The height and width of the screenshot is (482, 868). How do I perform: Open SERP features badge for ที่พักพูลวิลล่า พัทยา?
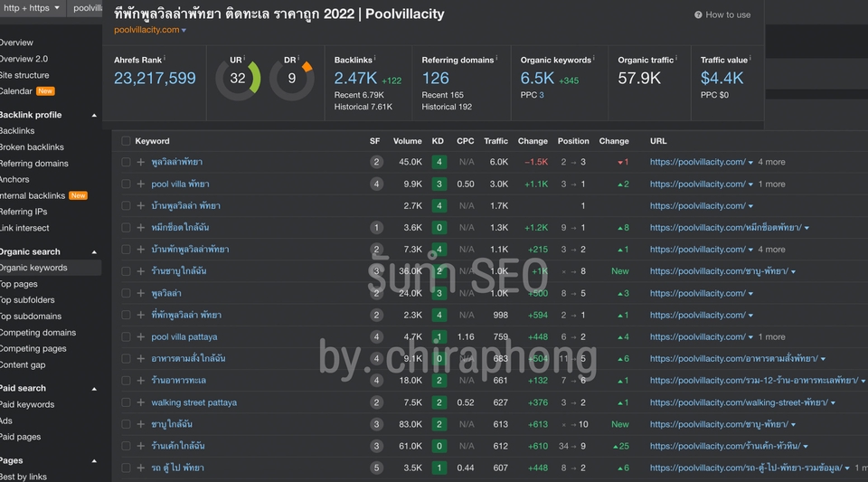click(376, 315)
